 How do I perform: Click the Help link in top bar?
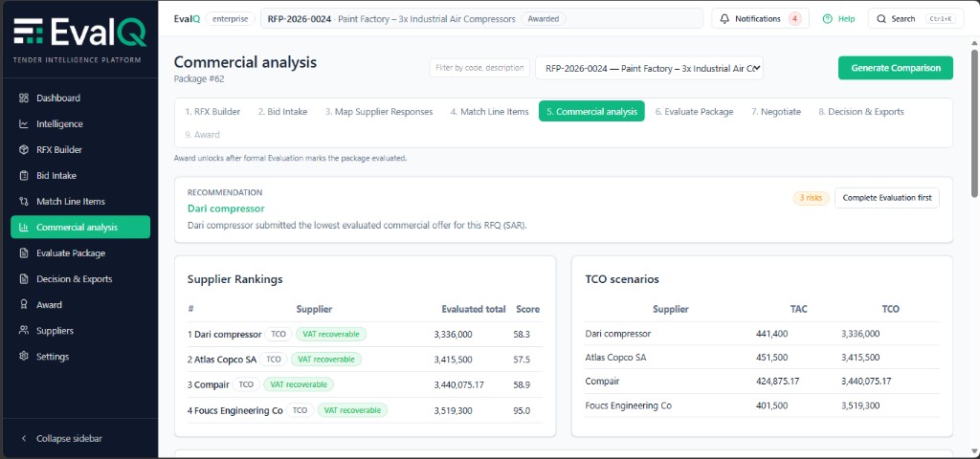838,19
